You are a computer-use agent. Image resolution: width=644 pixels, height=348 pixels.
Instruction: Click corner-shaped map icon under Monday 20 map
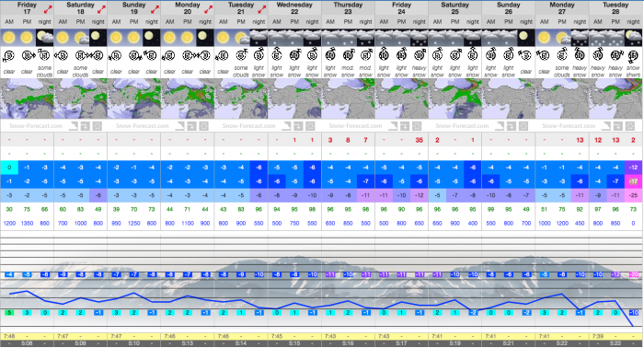pos(180,126)
